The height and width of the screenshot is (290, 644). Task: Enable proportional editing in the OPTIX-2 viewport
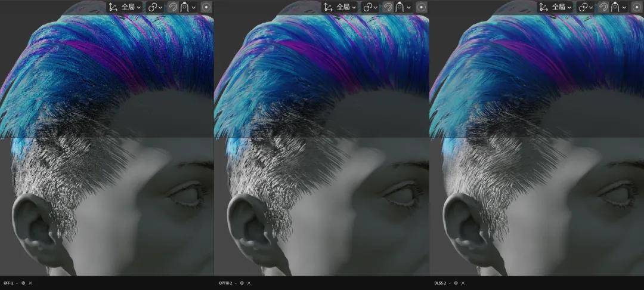coord(422,7)
